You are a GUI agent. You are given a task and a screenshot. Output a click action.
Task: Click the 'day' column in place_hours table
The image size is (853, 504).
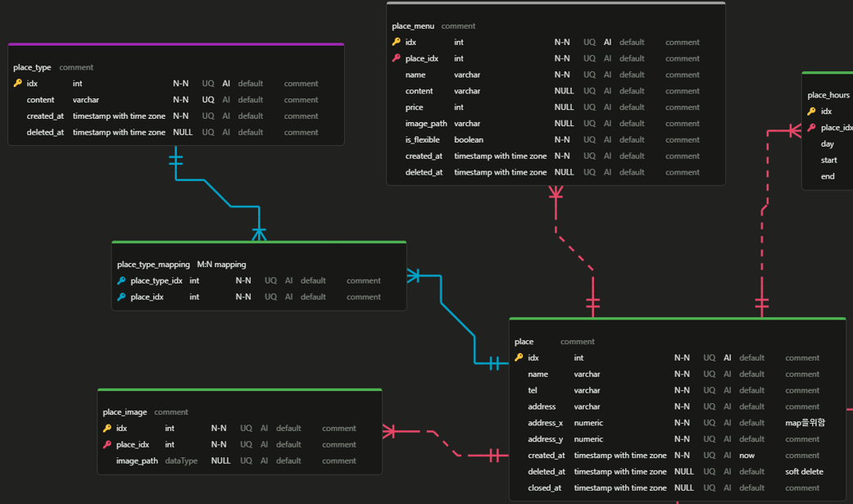828,143
